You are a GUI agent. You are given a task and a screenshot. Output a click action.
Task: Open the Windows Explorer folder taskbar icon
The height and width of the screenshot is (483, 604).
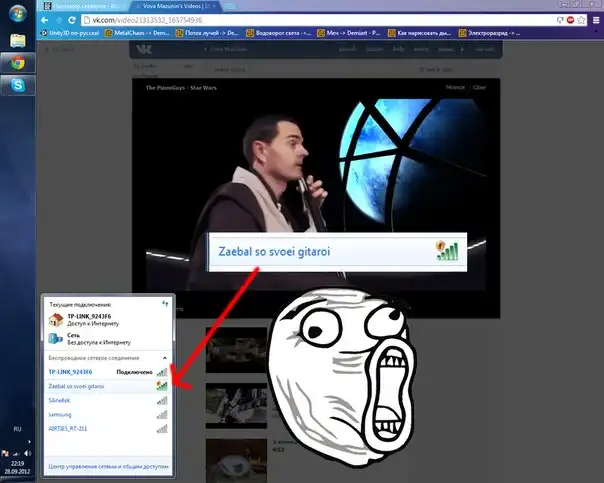(17, 41)
